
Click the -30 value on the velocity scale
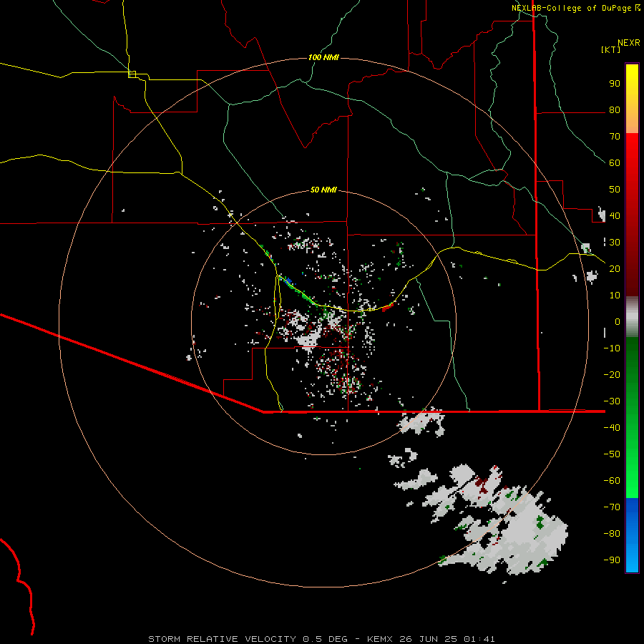[612, 401]
